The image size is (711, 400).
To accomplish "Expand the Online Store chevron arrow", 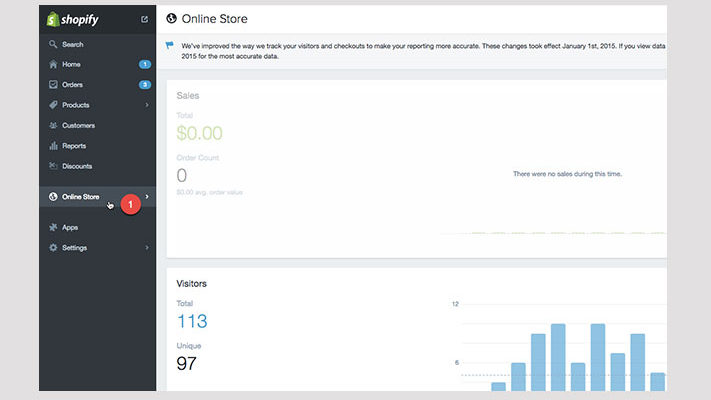I will click(147, 196).
